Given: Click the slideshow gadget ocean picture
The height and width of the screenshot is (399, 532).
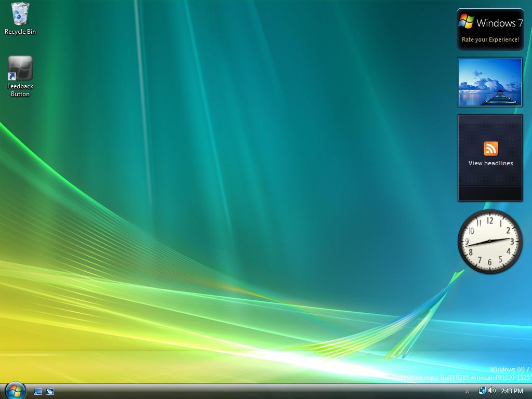Looking at the screenshot, I should (490, 82).
